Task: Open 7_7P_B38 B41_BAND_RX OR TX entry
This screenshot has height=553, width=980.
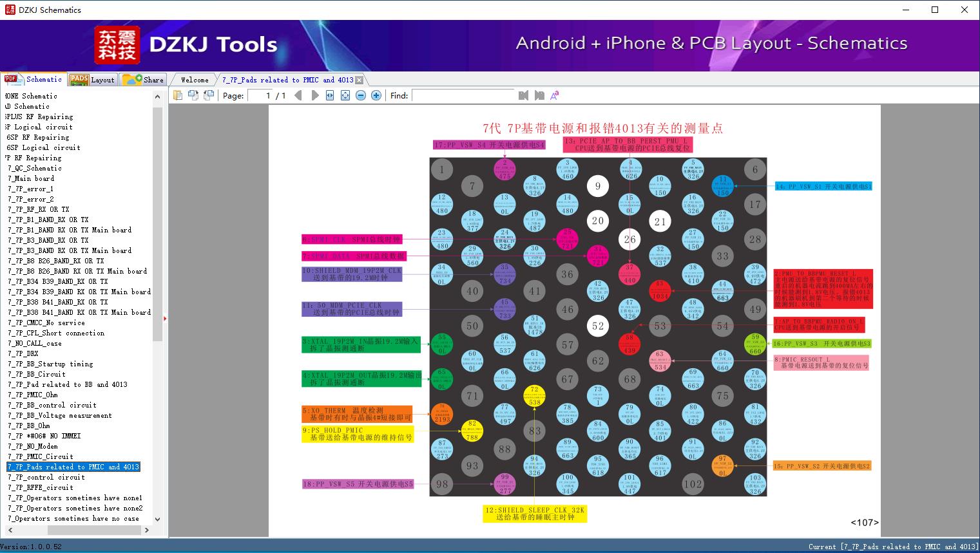Action: [58, 302]
